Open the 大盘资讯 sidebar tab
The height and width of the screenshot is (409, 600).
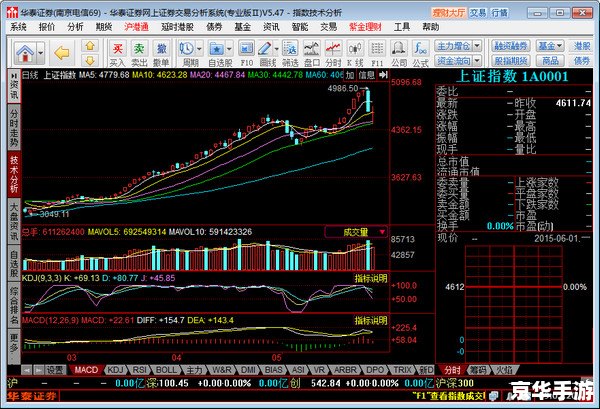click(x=14, y=221)
